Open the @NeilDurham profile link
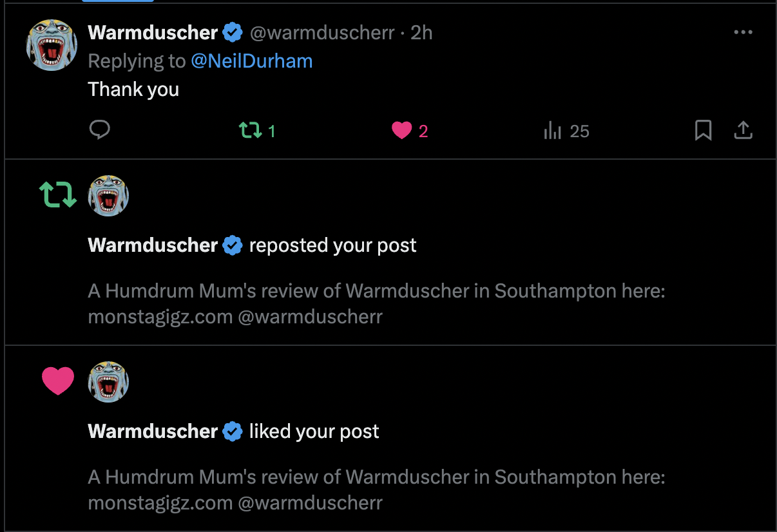This screenshot has height=532, width=777. pyautogui.click(x=251, y=61)
